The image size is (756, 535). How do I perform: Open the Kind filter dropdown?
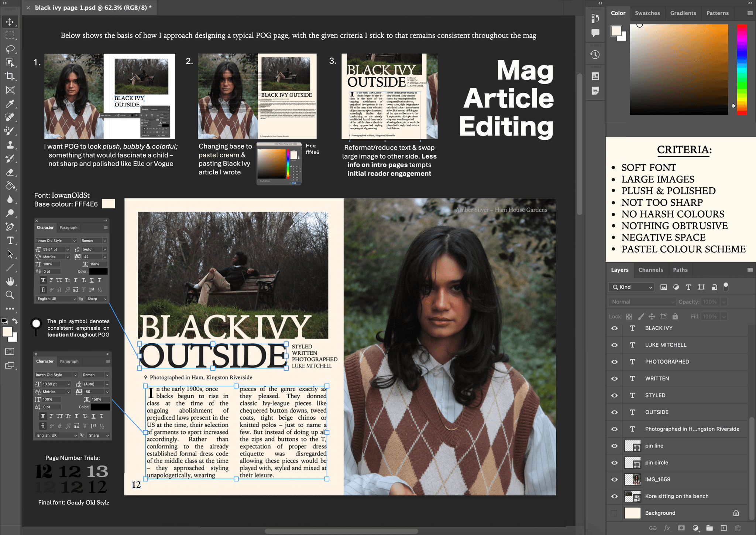click(631, 287)
